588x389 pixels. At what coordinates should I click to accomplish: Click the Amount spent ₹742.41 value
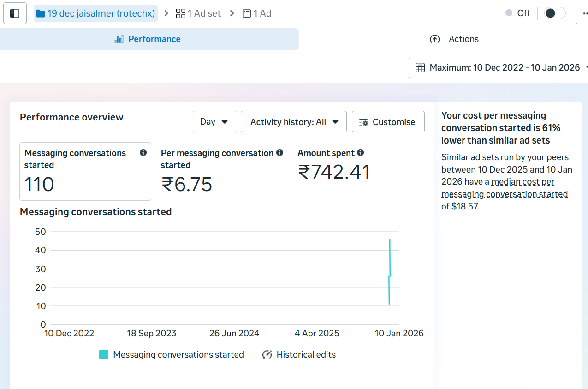[x=334, y=172]
